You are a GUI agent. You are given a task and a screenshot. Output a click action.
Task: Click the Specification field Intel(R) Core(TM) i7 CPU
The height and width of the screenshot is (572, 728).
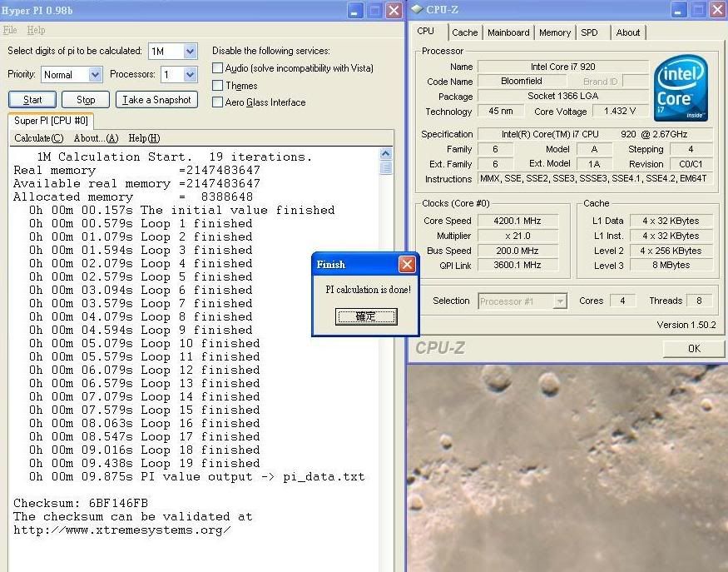[x=595, y=134]
